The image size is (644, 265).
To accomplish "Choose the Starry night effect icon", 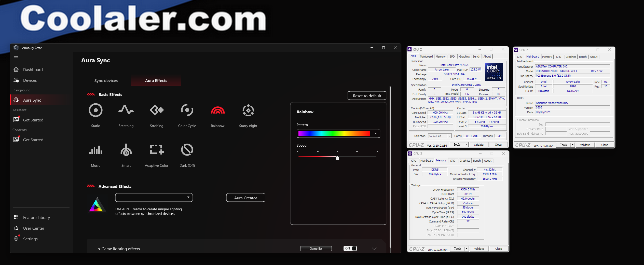I will 248,110.
